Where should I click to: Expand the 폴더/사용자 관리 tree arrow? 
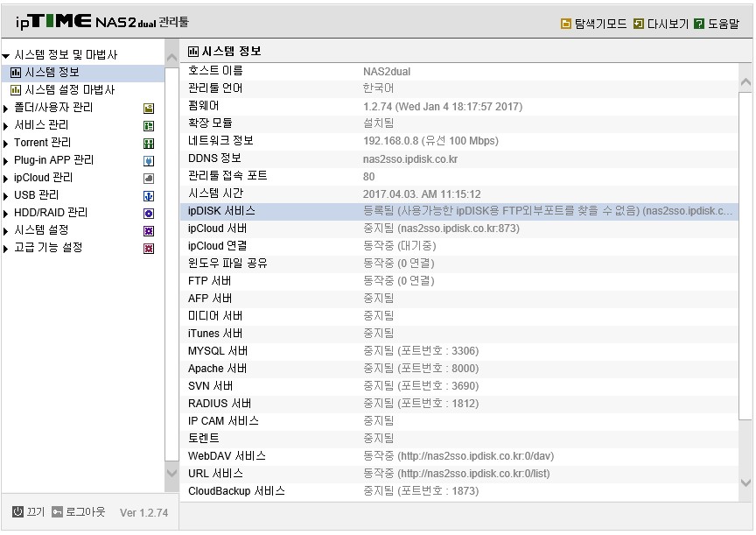6,109
